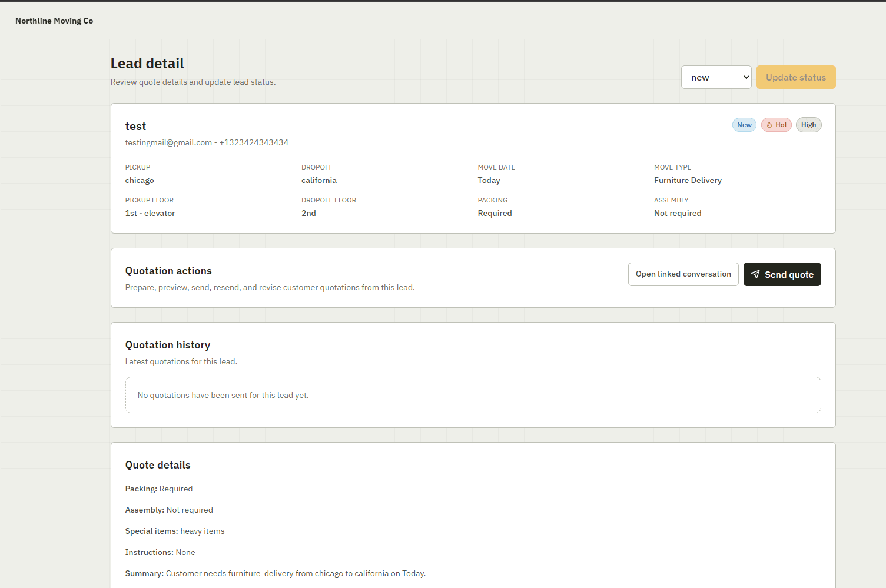Click the Special items: heavy items line
Image resolution: width=886 pixels, height=588 pixels.
tap(175, 531)
